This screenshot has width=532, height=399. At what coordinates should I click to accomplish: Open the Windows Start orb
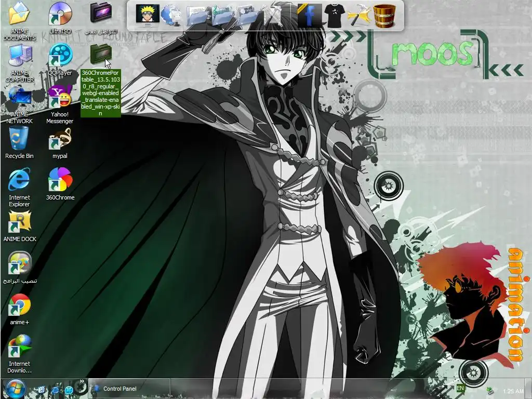(15, 389)
